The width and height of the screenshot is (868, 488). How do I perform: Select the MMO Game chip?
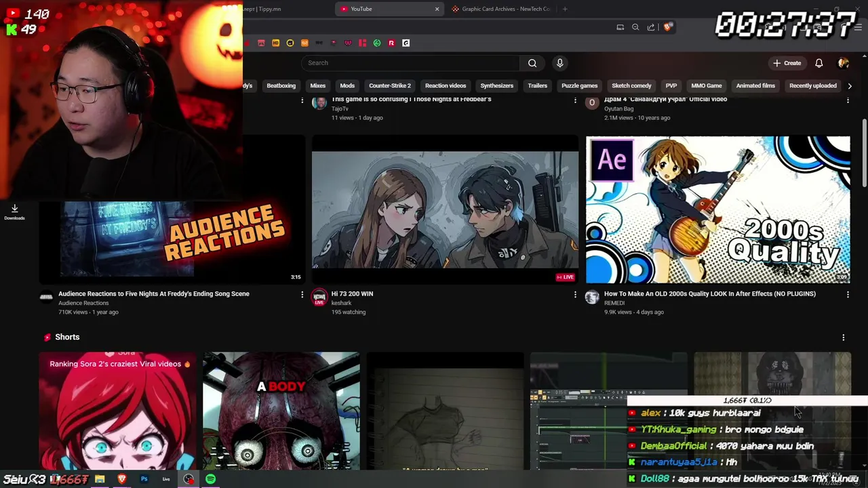pos(706,85)
